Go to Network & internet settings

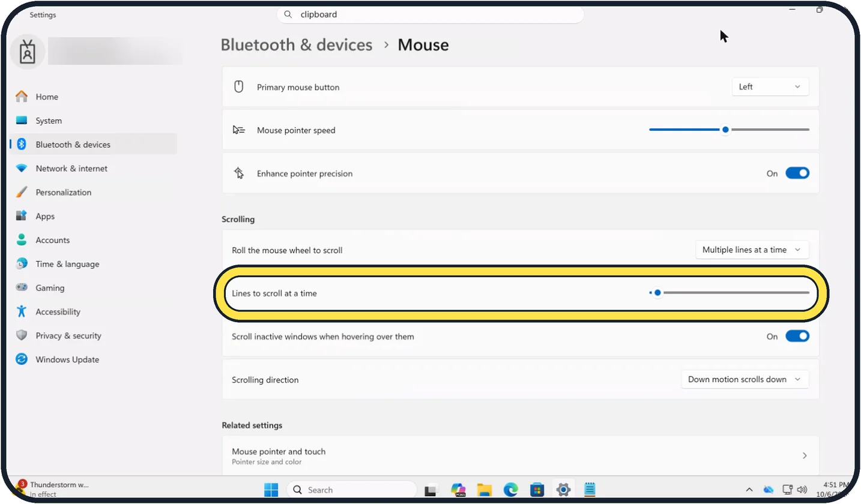click(x=93, y=169)
